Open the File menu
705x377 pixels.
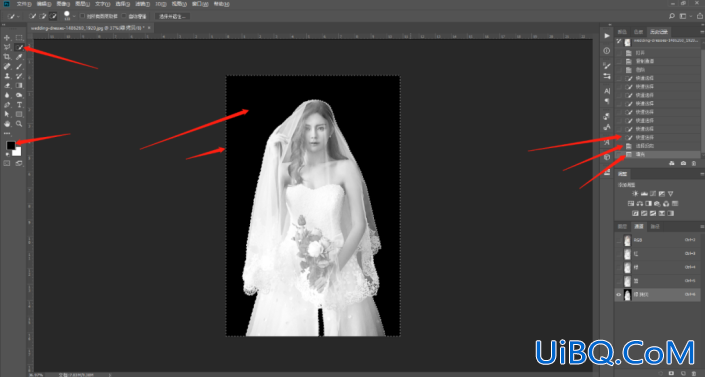click(x=24, y=4)
